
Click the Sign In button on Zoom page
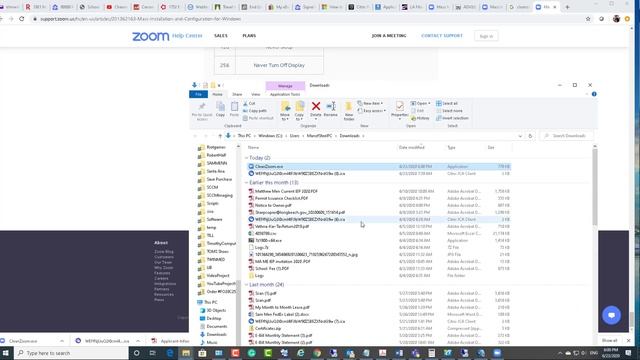(486, 36)
